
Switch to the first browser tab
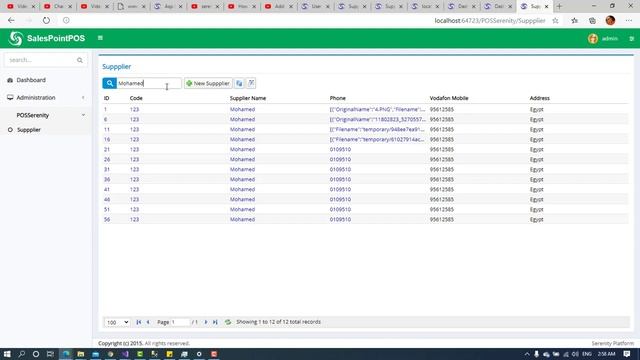pyautogui.click(x=21, y=6)
